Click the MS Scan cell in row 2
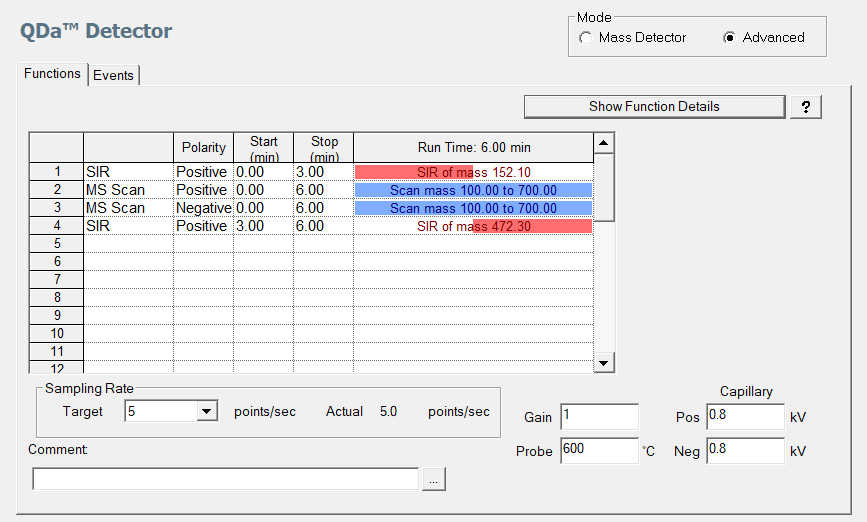The height and width of the screenshot is (522, 867). click(128, 190)
